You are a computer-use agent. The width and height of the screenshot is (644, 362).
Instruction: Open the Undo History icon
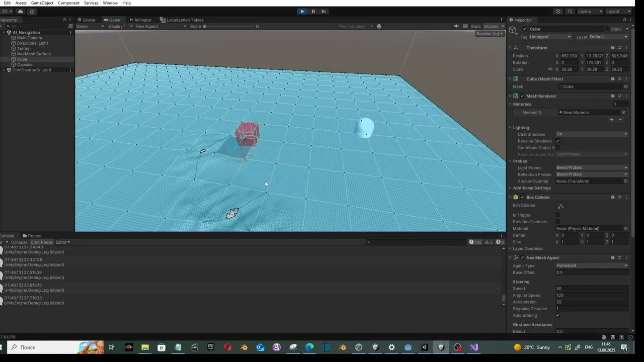click(558, 11)
